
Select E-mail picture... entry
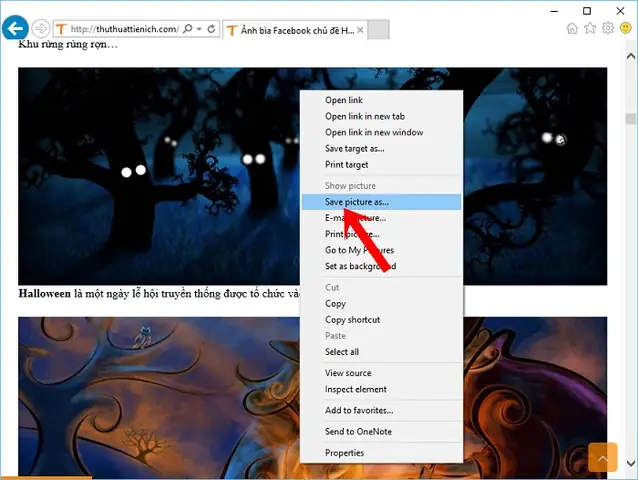(381, 218)
